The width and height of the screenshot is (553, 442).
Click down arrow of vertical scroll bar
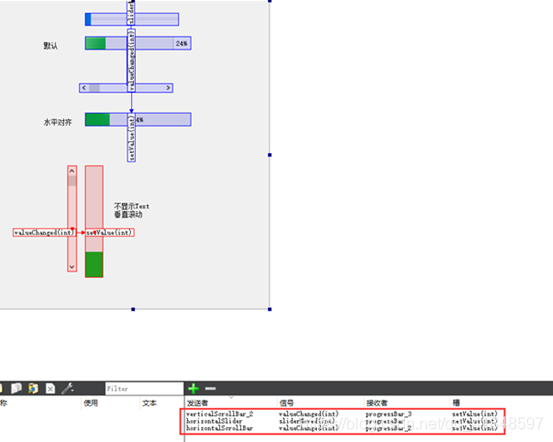tap(72, 267)
